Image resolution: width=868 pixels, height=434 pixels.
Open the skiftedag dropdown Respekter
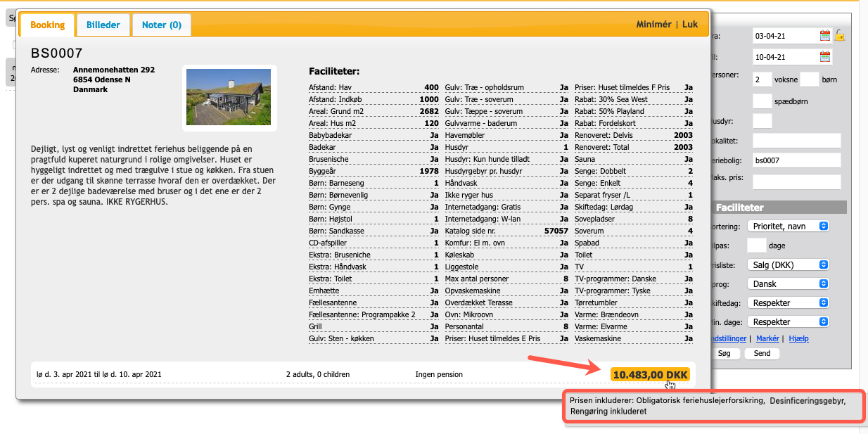(x=789, y=302)
